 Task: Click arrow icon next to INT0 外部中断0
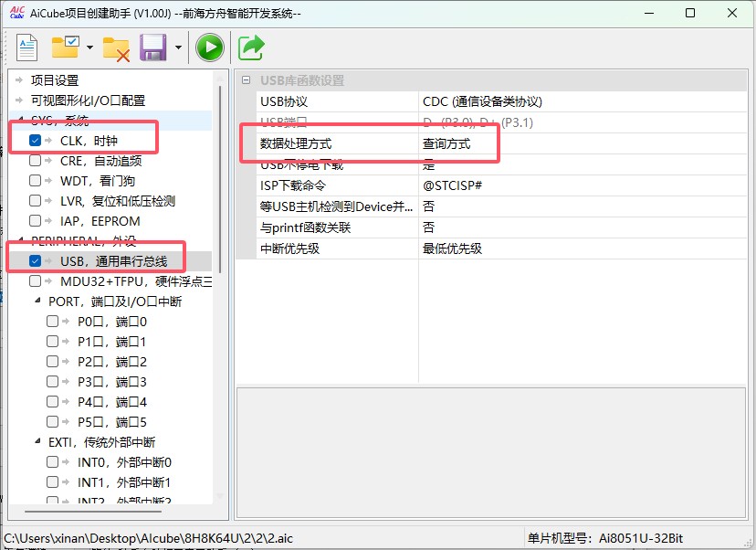coord(66,462)
